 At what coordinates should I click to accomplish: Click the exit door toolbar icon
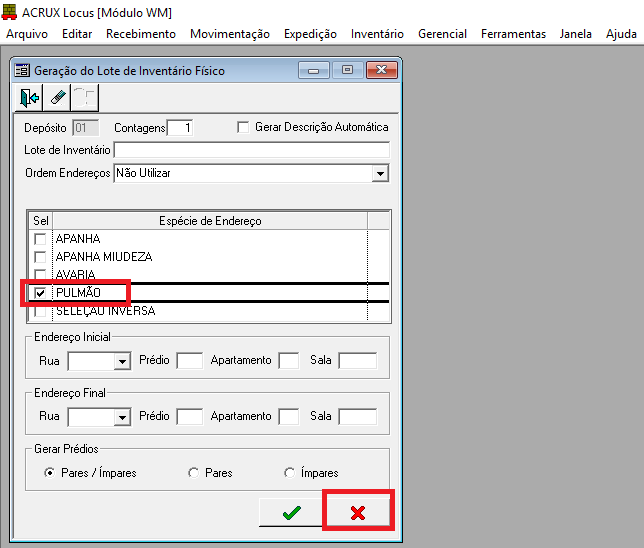29,98
